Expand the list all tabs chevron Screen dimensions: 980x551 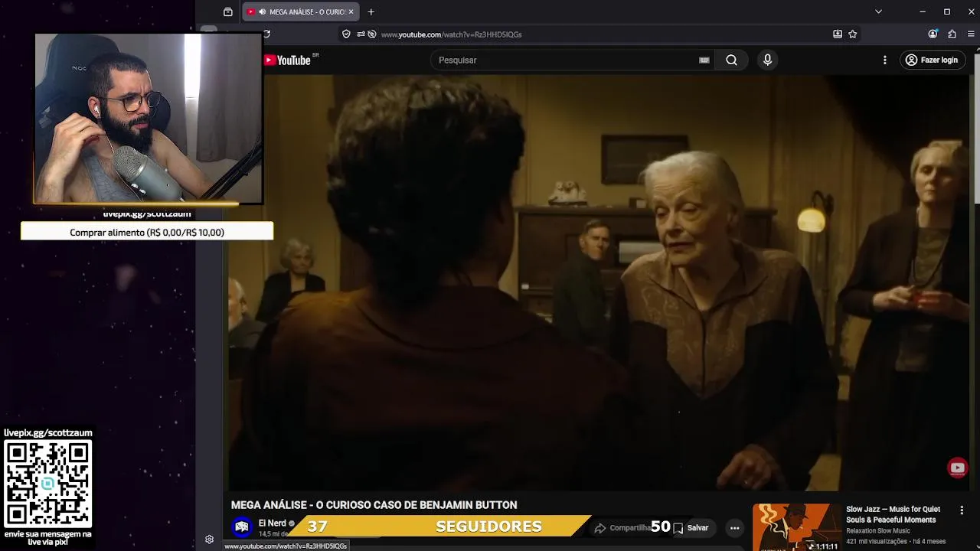[x=878, y=11]
